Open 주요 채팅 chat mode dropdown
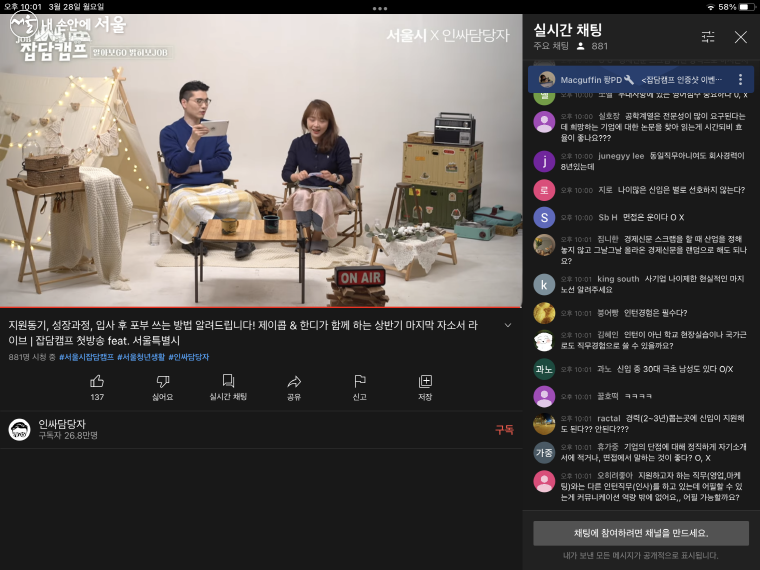The image size is (760, 570). click(551, 46)
